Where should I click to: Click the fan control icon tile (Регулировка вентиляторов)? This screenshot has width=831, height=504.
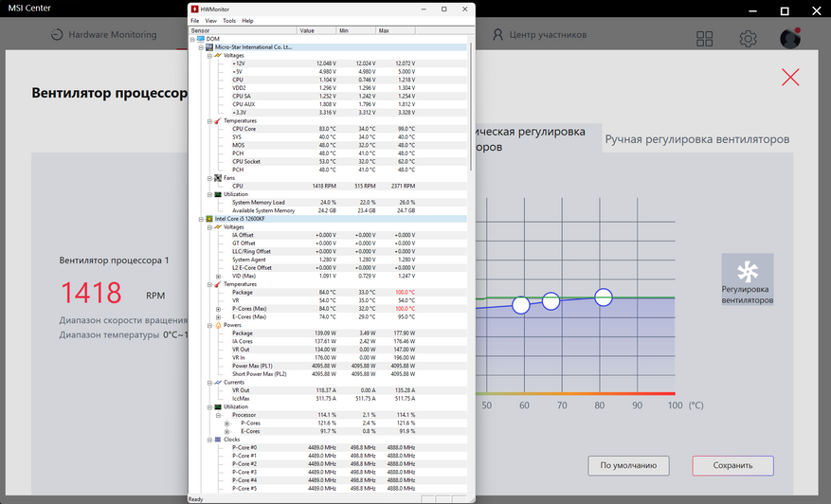(748, 279)
